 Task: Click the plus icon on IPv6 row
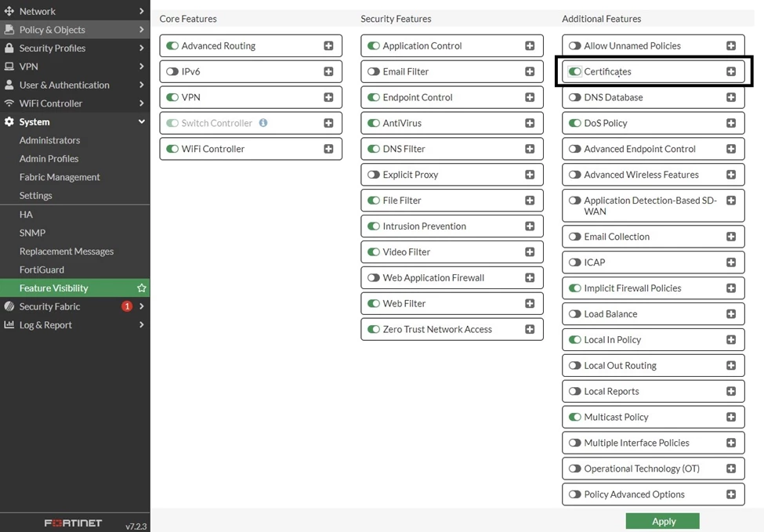click(x=328, y=71)
